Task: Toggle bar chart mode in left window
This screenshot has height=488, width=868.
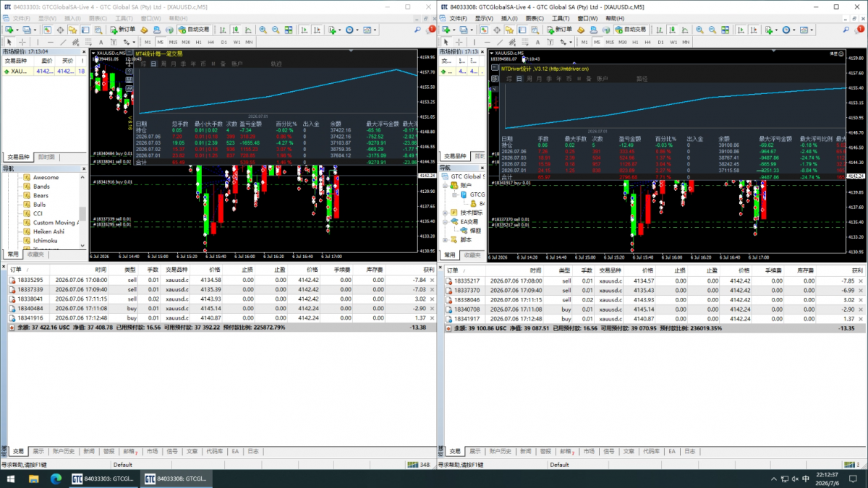Action: pos(224,30)
